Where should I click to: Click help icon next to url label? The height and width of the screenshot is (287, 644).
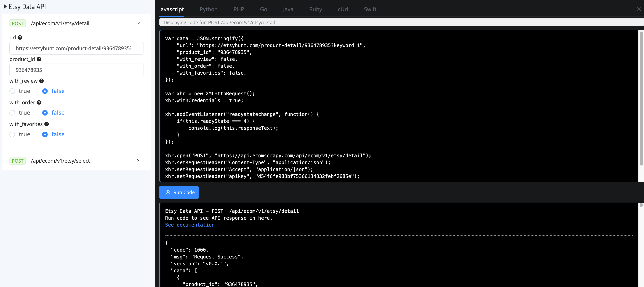pyautogui.click(x=20, y=37)
